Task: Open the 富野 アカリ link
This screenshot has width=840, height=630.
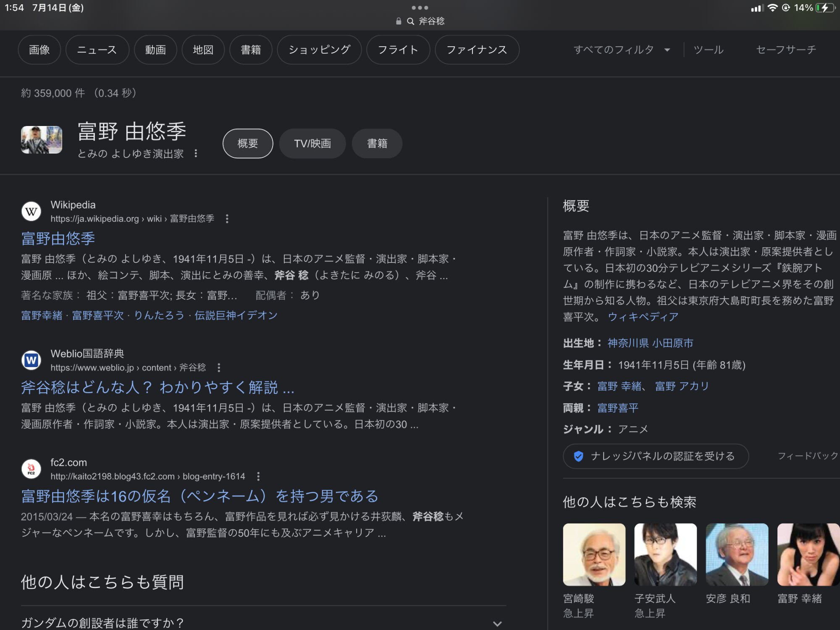Action: [x=682, y=386]
